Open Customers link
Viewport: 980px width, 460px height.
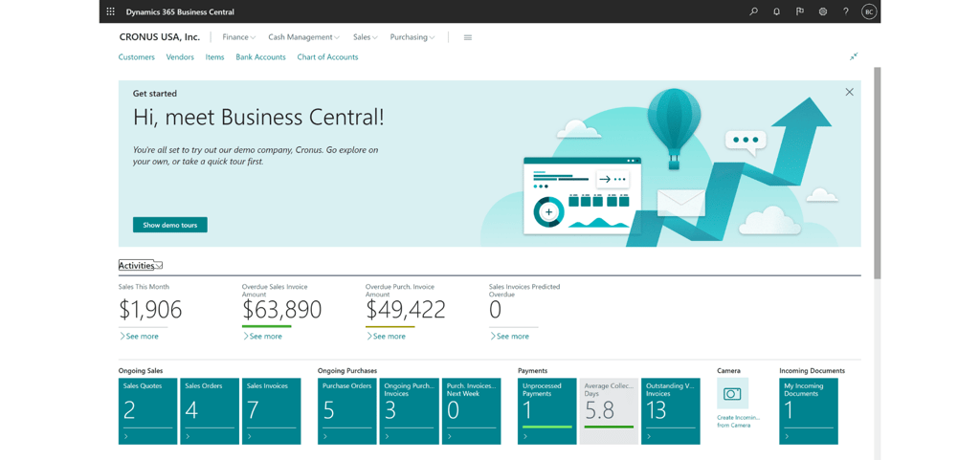point(136,56)
